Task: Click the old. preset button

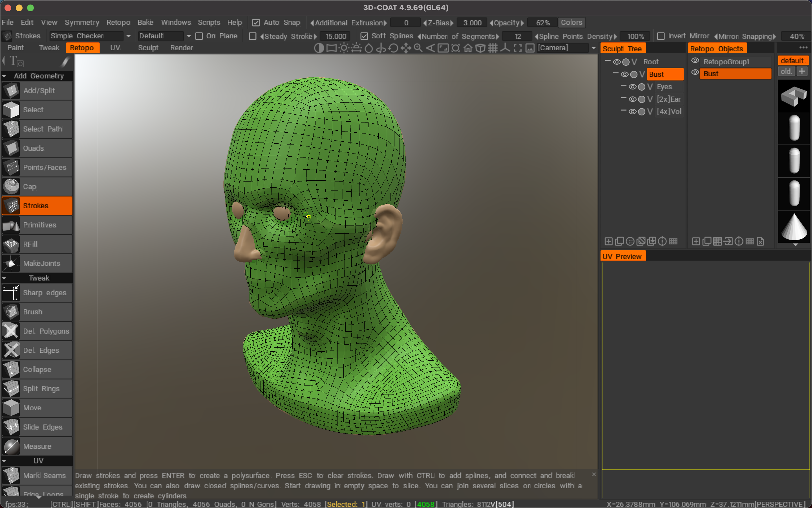Action: point(786,71)
